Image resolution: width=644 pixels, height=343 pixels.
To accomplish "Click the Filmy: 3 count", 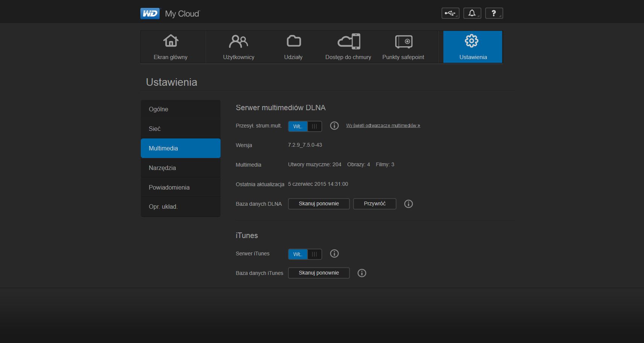I will (x=385, y=165).
